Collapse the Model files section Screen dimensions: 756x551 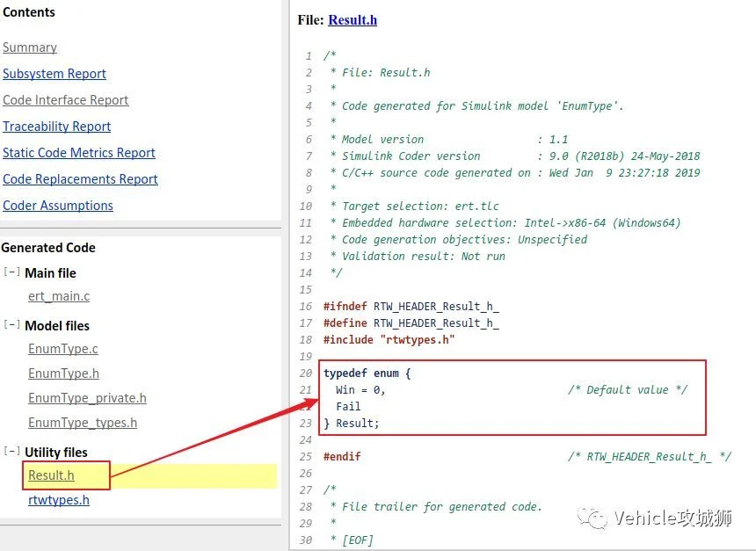[11, 324]
